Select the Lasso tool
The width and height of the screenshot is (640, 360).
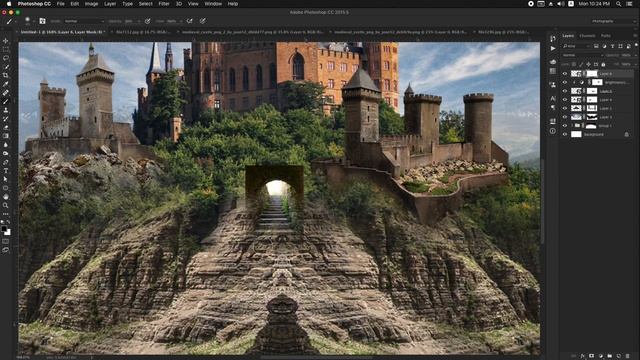[x=6, y=58]
